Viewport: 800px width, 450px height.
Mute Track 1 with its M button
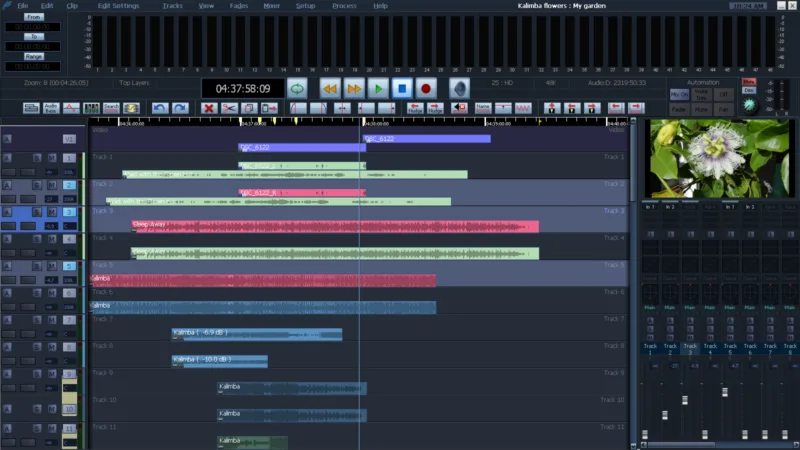coord(52,158)
